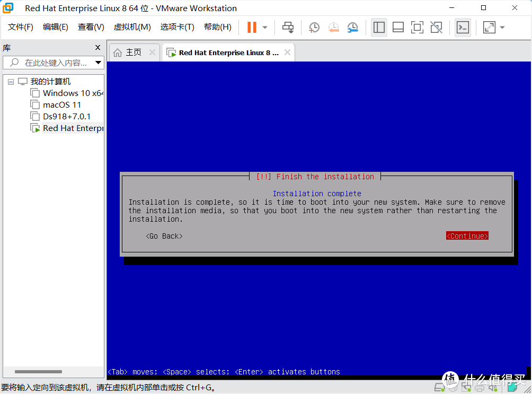Toggle the library sidebar view icon

point(379,28)
